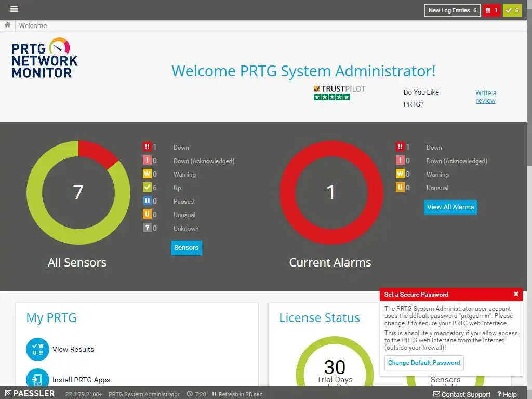This screenshot has height=399, width=532.
Task: Open Install PRTG Apps link text
Action: (82, 380)
